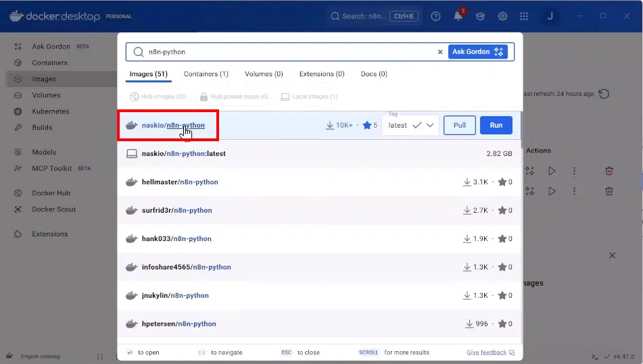Open the Give feedback link
Screen dimensions: 643x364
click(490, 353)
